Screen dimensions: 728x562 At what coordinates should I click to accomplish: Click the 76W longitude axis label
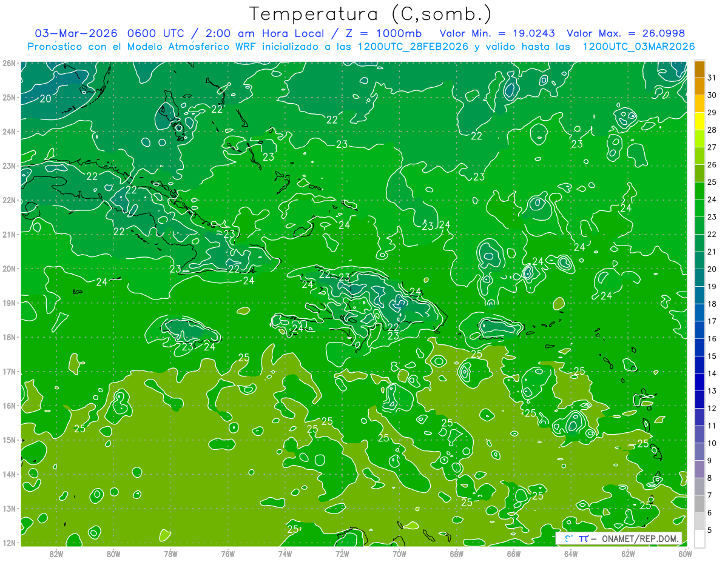pyautogui.click(x=228, y=554)
